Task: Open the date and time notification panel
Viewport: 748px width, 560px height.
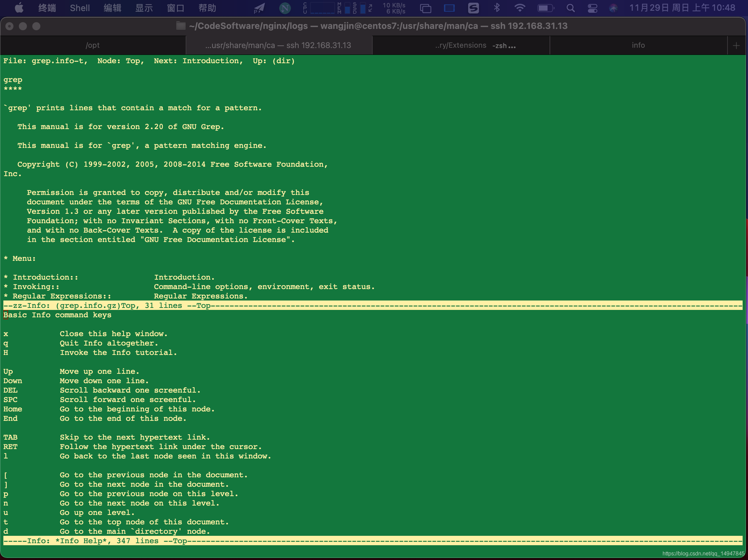Action: pyautogui.click(x=682, y=8)
